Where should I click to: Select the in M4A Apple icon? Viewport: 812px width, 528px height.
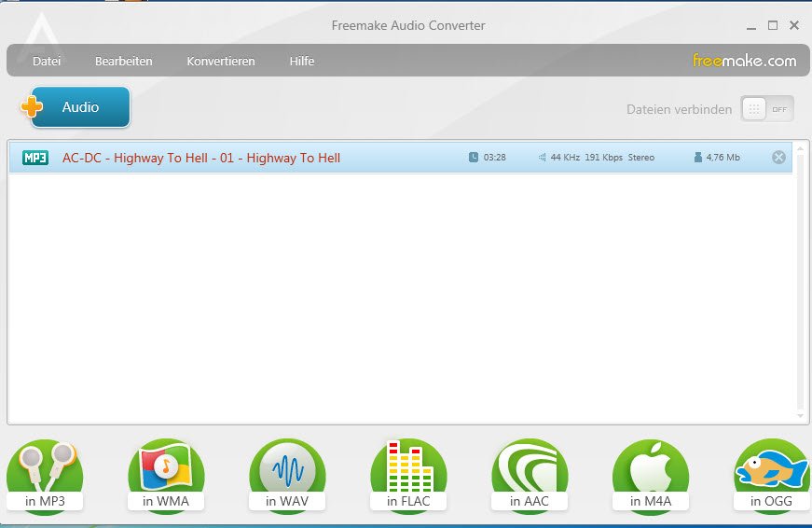pyautogui.click(x=651, y=477)
